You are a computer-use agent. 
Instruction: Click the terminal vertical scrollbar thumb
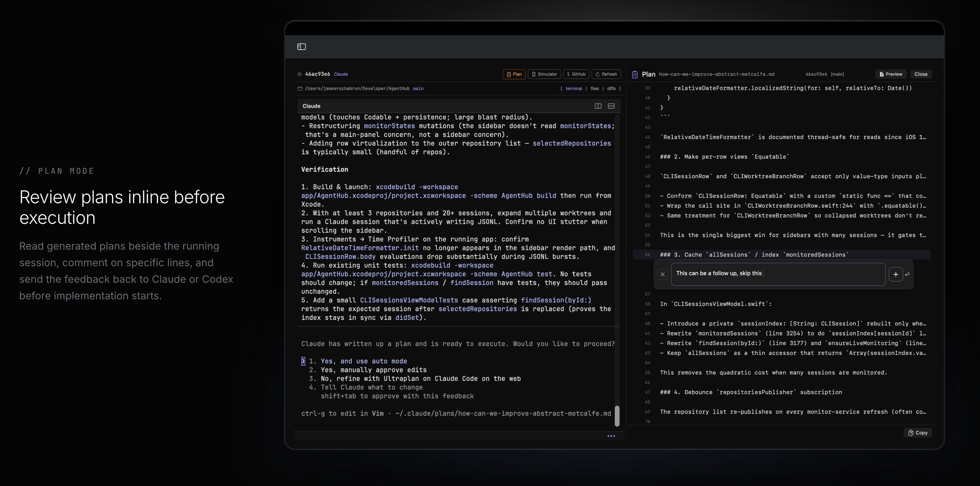[617, 416]
